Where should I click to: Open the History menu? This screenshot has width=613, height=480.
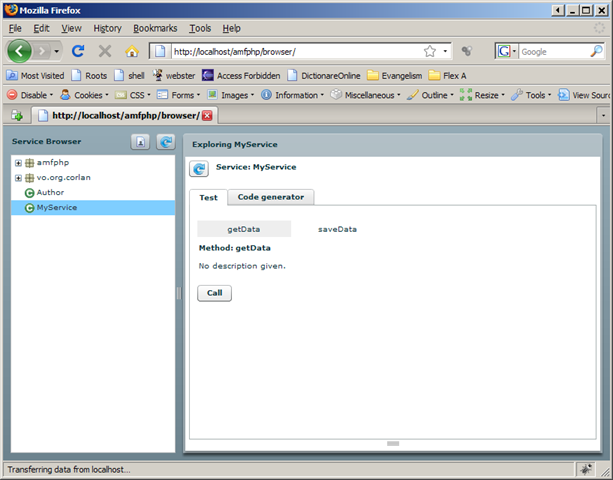point(108,29)
